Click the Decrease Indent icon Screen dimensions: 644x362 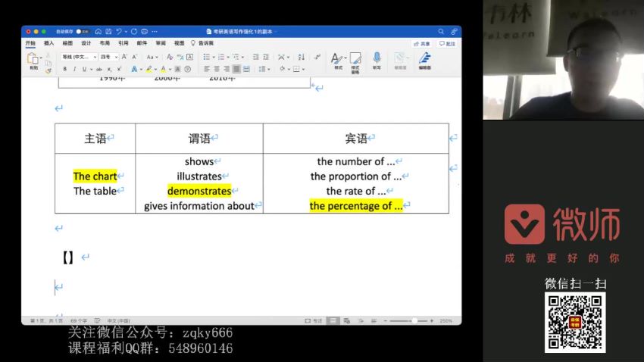pos(255,57)
